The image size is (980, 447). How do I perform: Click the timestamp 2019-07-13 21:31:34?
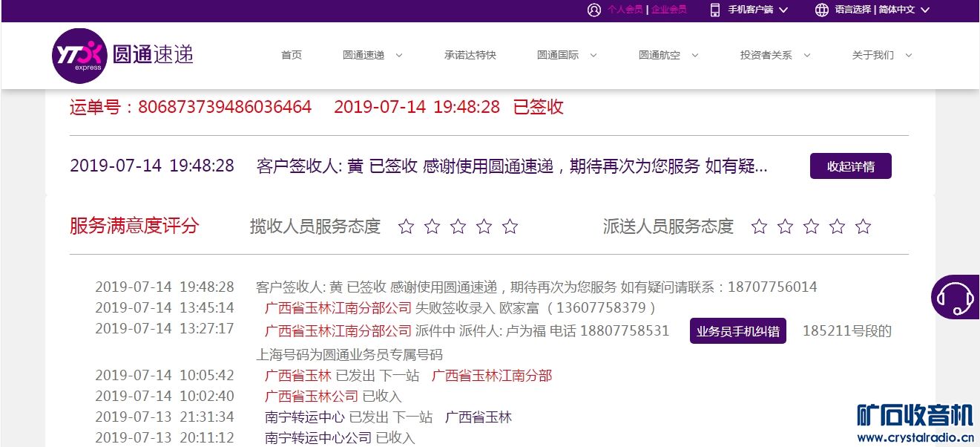click(x=165, y=417)
